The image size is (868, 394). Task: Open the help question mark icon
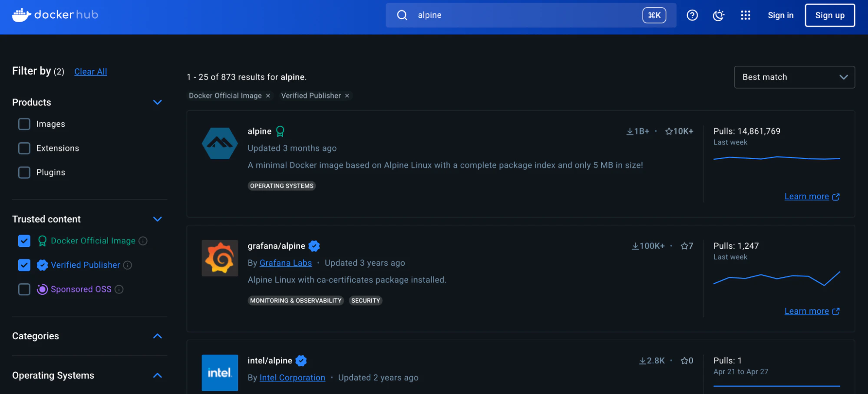coord(692,15)
